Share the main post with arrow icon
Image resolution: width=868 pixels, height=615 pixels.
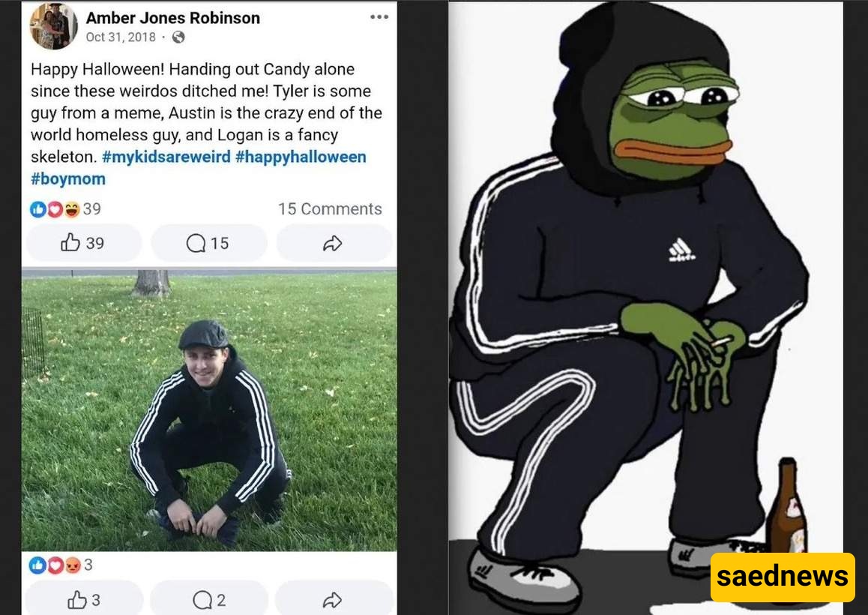pyautogui.click(x=334, y=243)
